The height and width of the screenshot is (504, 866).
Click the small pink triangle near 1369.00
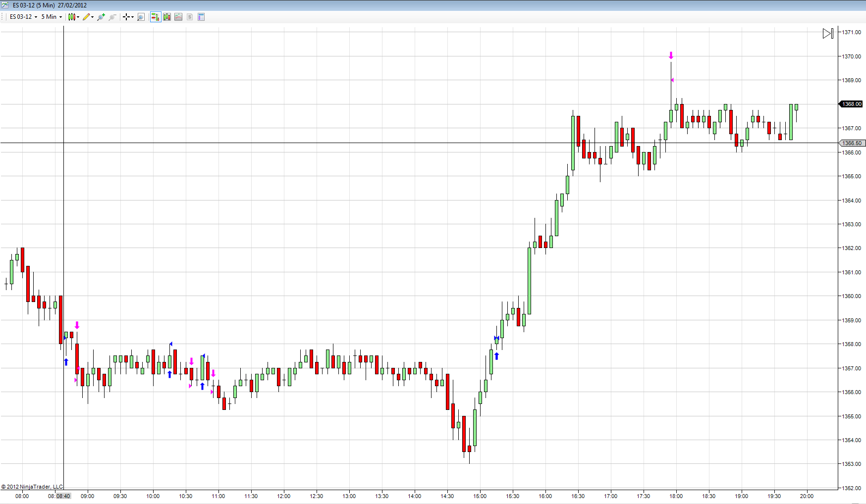[672, 80]
